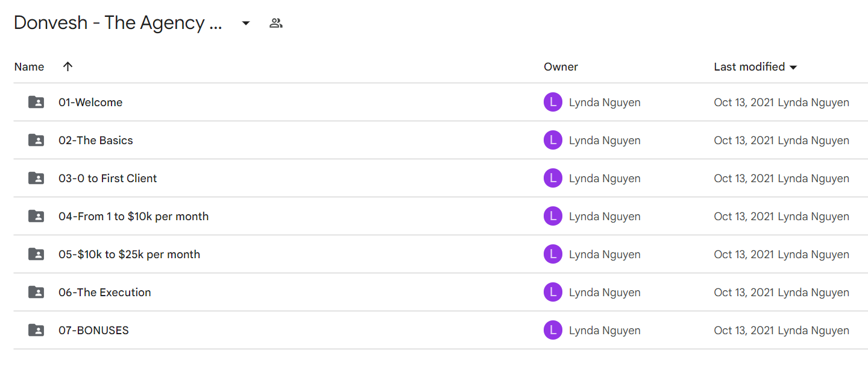Image resolution: width=868 pixels, height=371 pixels.
Task: Click the modified date in 01-Welcome row
Action: 744,103
